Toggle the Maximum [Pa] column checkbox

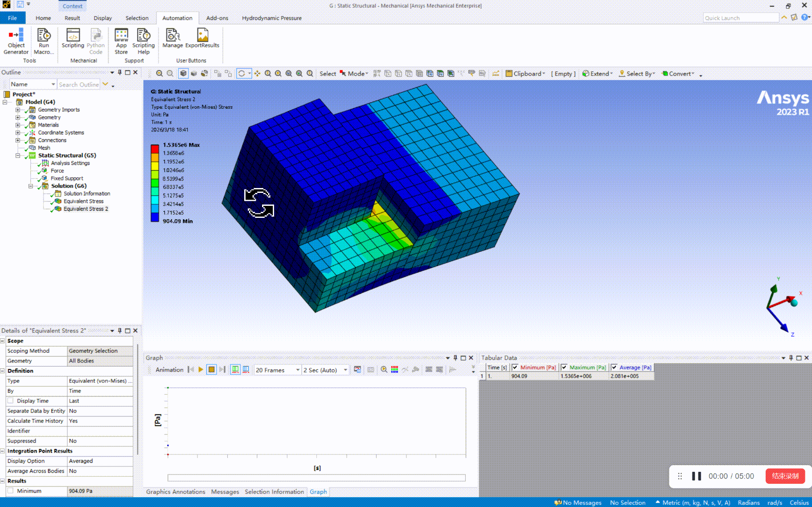[564, 368]
